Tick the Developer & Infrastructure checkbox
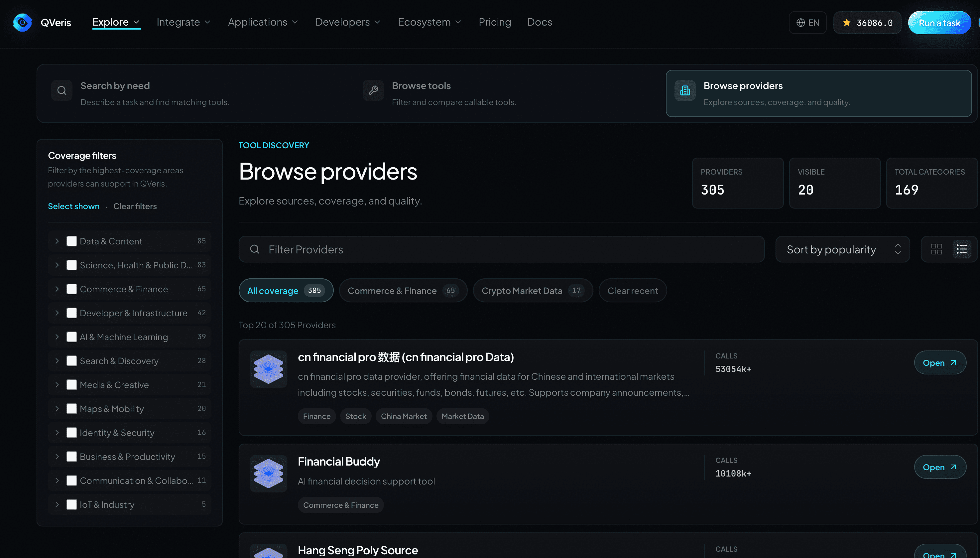Screen dimensions: 980x558 [x=72, y=313]
